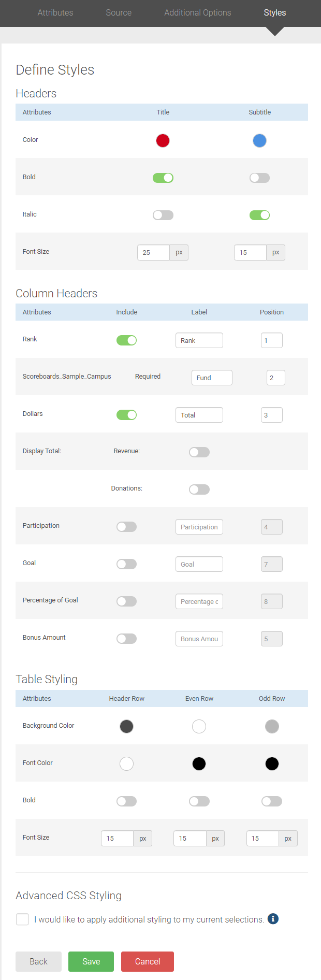Disable Italic for the Subtitle header
Viewport: 321px width, 980px height.
259,215
